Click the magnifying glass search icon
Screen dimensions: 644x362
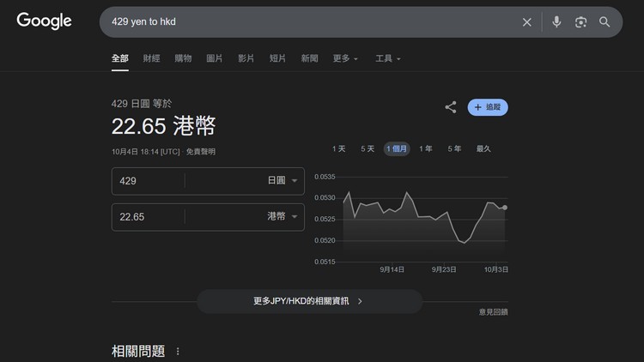click(605, 22)
